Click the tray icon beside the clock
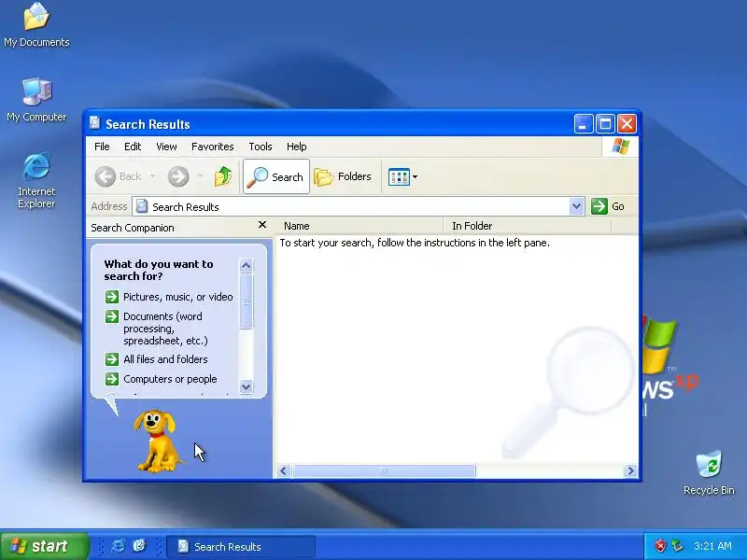 click(677, 546)
